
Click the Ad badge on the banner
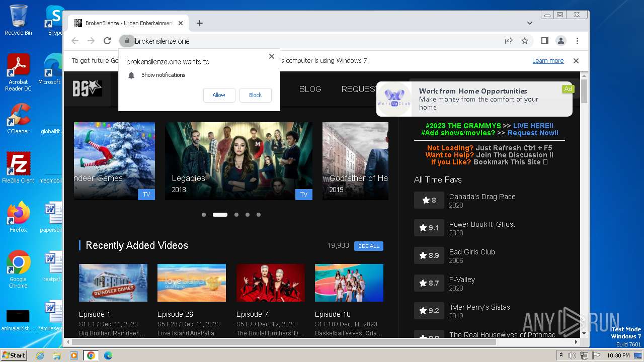coord(568,89)
